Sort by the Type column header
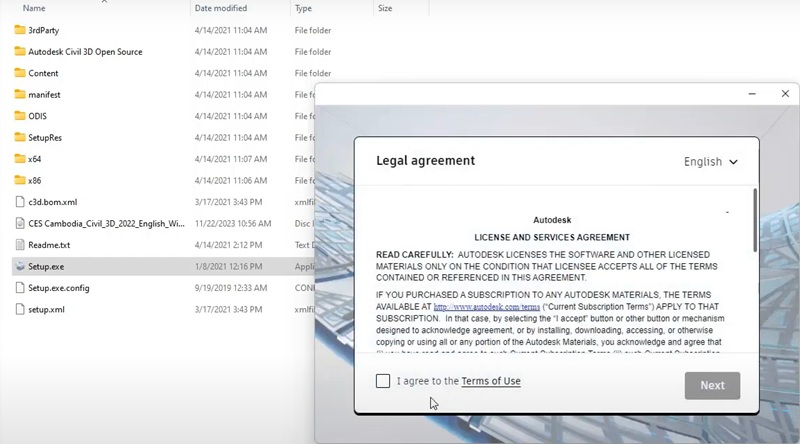The width and height of the screenshot is (800, 444). [303, 8]
